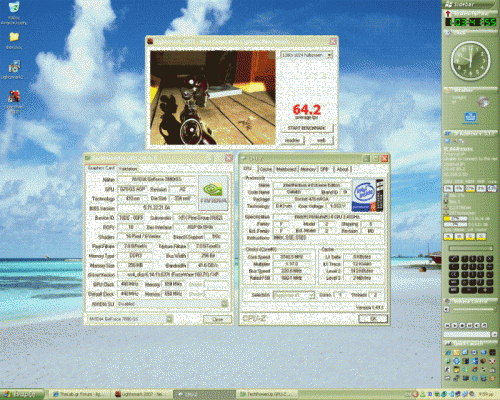This screenshot has height=400, width=500.
Task: Open the SPD tab in CPU-Z
Action: pyautogui.click(x=324, y=169)
